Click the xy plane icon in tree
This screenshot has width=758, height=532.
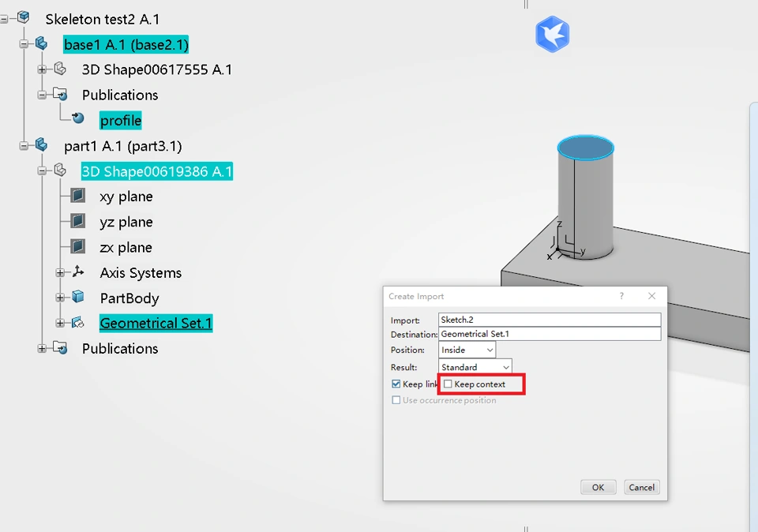click(77, 197)
